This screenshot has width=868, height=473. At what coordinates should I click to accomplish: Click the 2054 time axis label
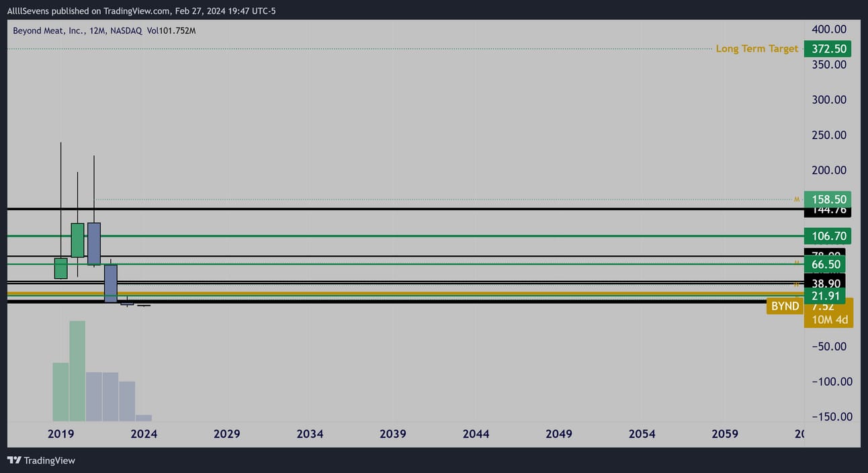tap(642, 434)
